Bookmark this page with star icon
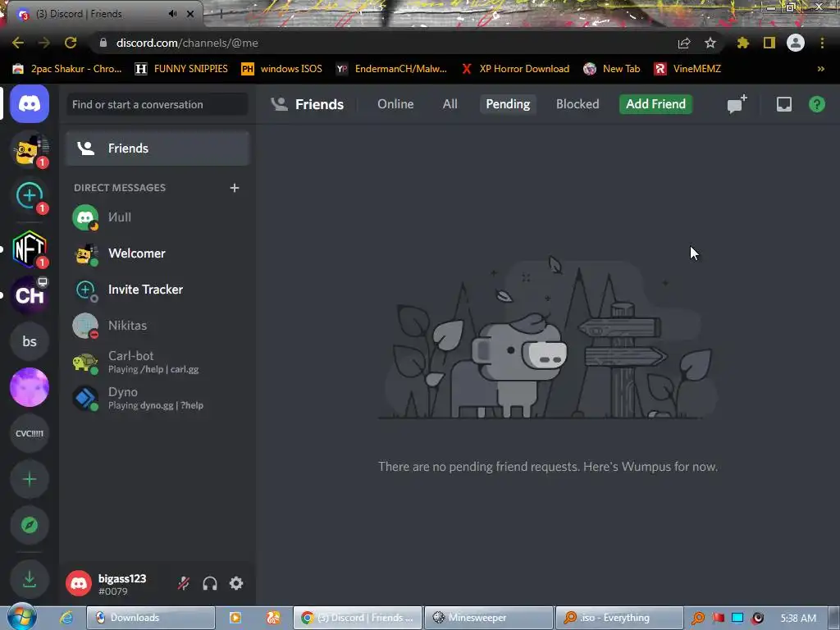The image size is (840, 630). coord(710,43)
